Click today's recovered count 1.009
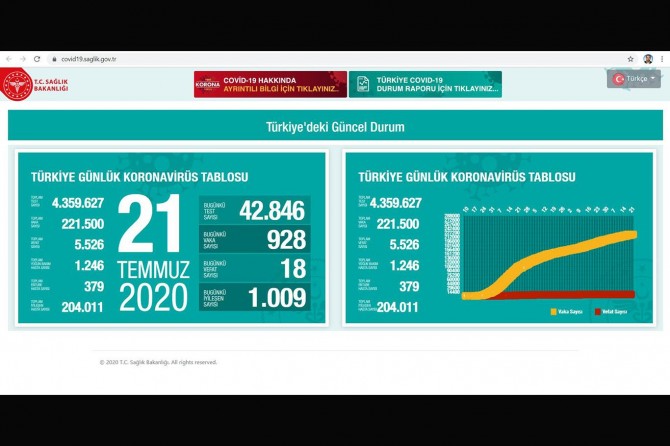670x446 pixels. tap(277, 298)
